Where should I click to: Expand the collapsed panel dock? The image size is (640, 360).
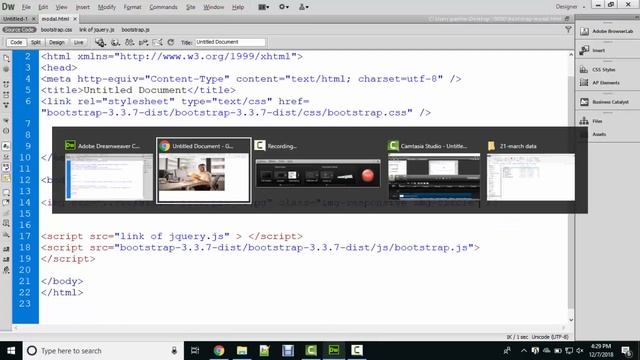click(x=636, y=18)
